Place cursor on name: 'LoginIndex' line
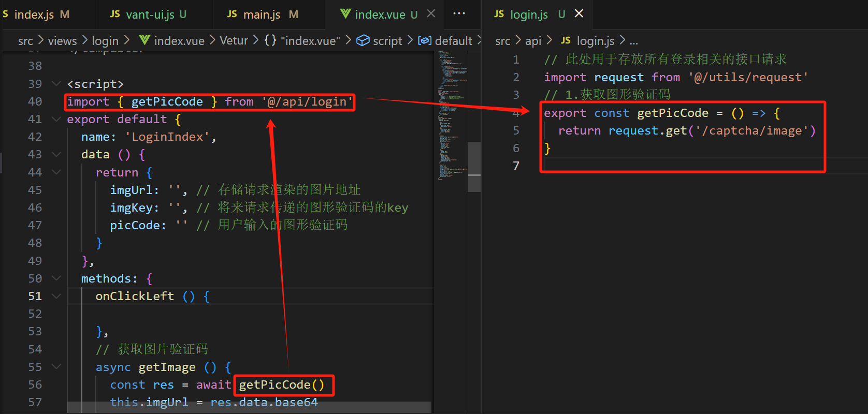Viewport: 868px width, 414px height. point(149,137)
